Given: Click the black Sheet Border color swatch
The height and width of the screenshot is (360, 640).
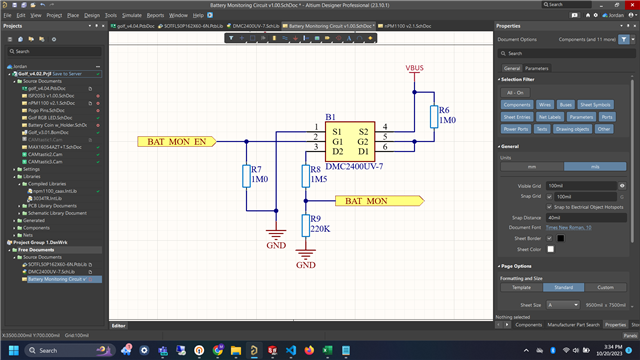Looking at the screenshot, I should point(560,238).
